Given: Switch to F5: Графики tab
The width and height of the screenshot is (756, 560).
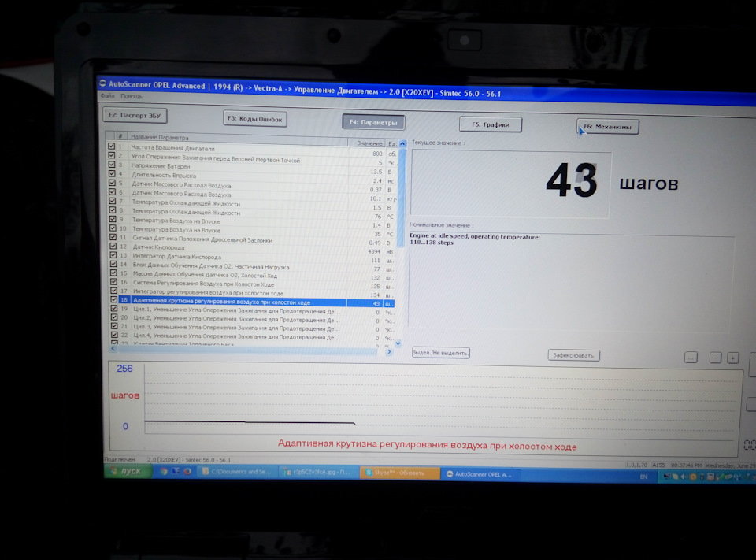Looking at the screenshot, I should 491,124.
